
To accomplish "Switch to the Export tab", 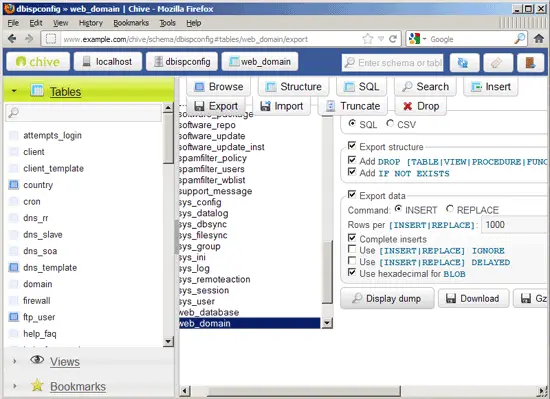I will point(215,106).
